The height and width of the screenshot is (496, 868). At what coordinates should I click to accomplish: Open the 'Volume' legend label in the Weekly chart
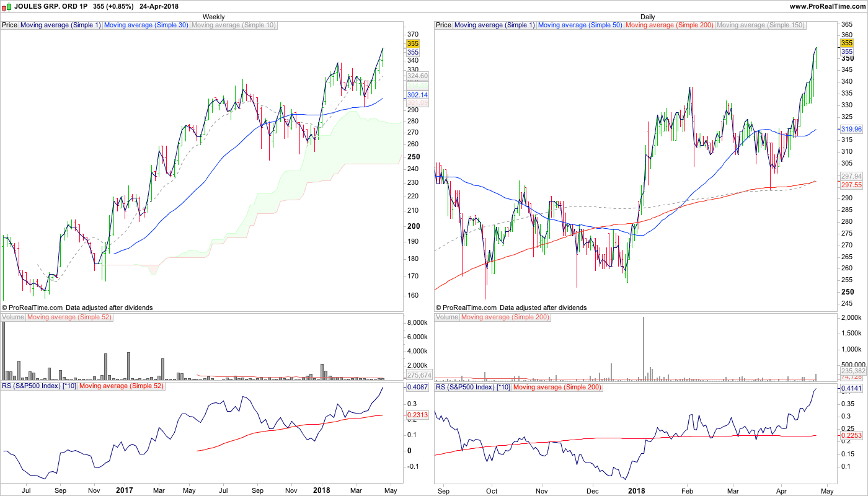click(13, 317)
